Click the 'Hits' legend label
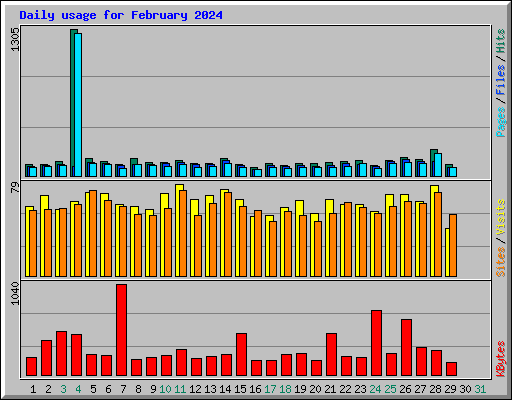This screenshot has height=400, width=512. 501,41
